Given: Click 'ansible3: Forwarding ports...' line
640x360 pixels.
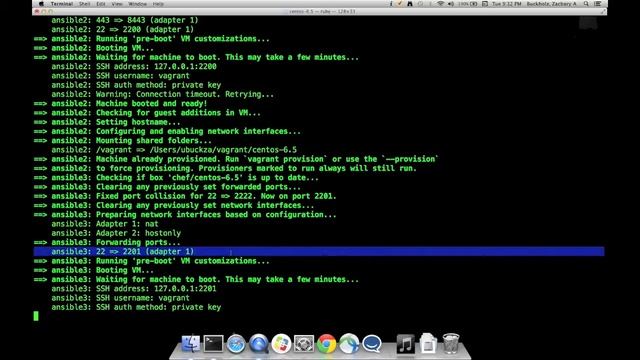Looking at the screenshot, I should tap(107, 242).
